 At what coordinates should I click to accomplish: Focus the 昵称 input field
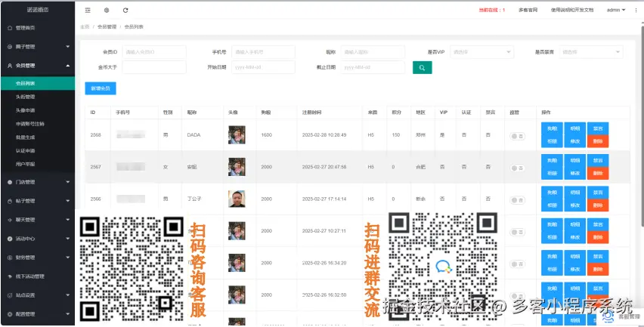click(373, 52)
